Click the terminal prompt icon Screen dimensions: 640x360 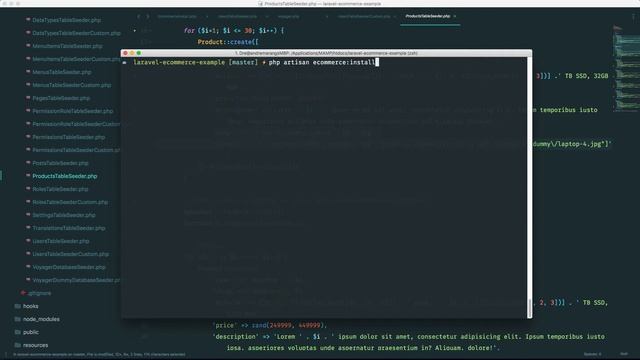[124, 62]
